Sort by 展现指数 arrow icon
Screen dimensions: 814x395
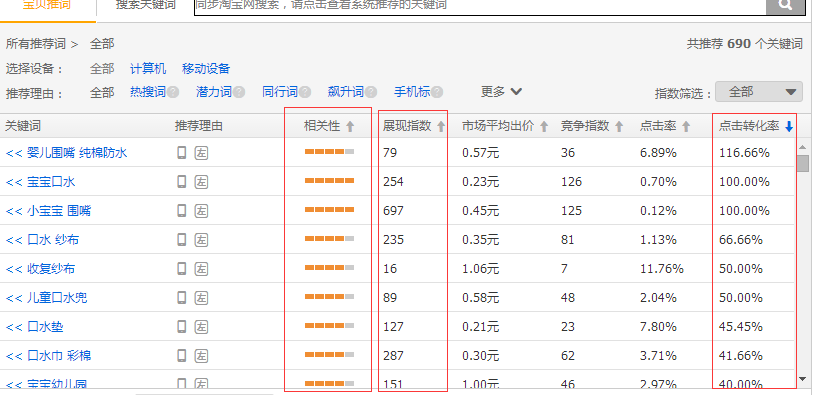tap(441, 126)
